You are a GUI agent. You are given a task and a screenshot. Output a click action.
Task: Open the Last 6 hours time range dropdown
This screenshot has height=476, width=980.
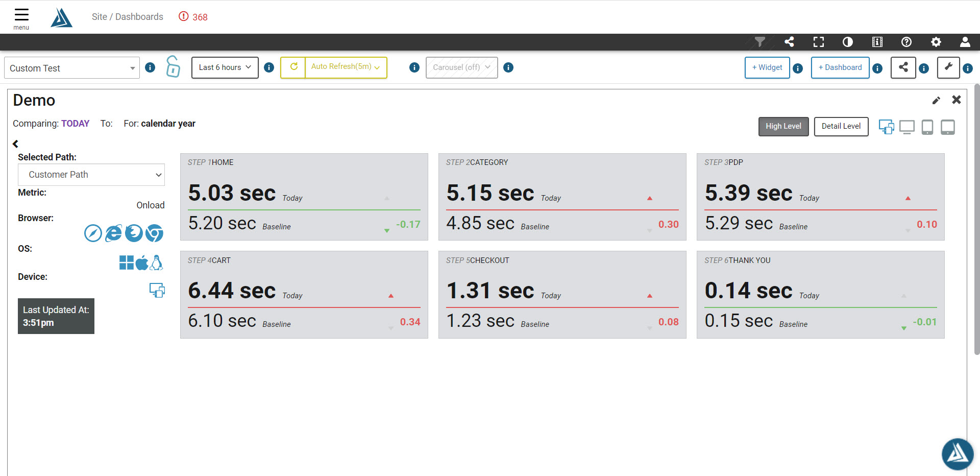click(x=225, y=67)
